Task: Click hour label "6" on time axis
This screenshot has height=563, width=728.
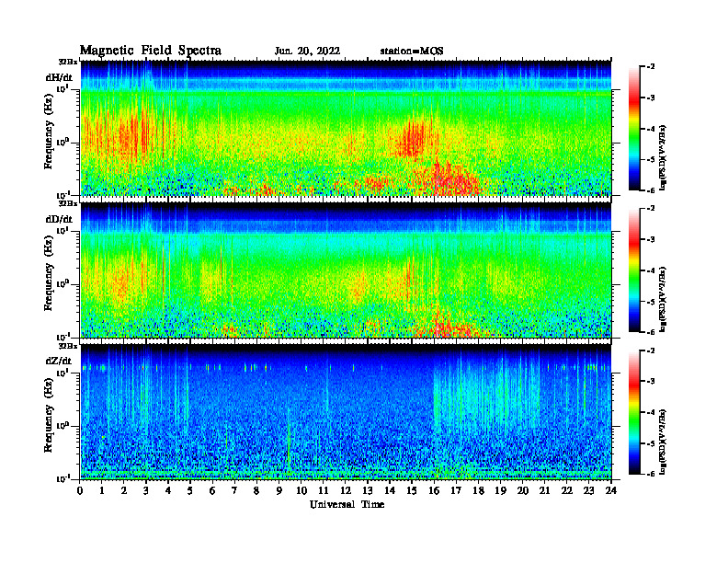Action: [x=212, y=490]
